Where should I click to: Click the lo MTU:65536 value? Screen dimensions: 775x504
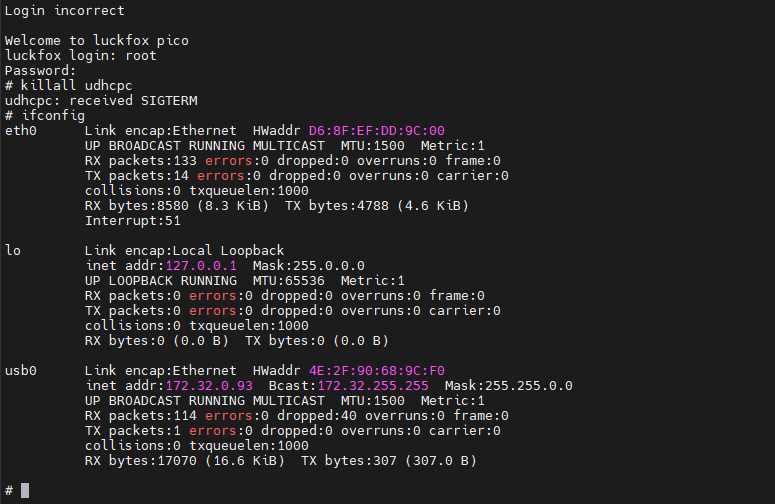click(x=289, y=281)
